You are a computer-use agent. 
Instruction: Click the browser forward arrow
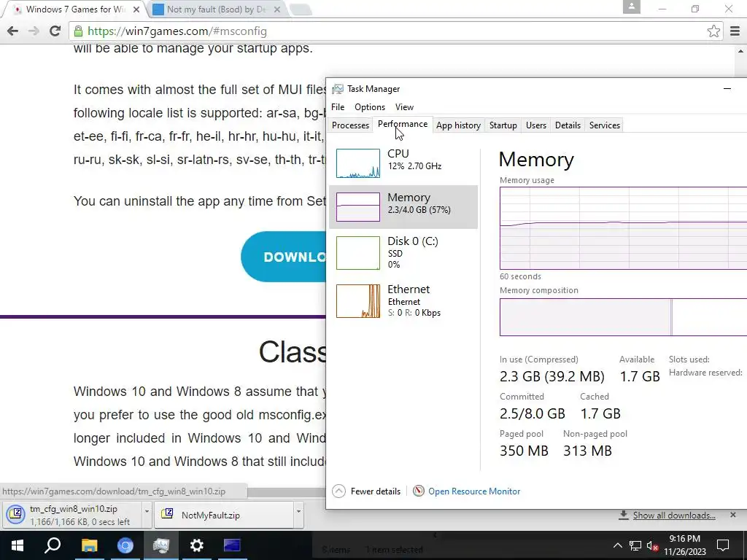pyautogui.click(x=34, y=31)
